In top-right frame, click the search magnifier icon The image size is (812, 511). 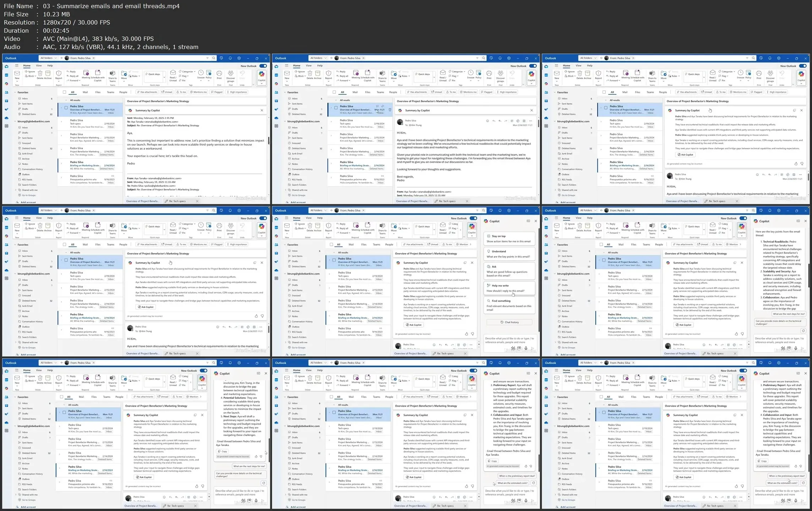point(753,58)
